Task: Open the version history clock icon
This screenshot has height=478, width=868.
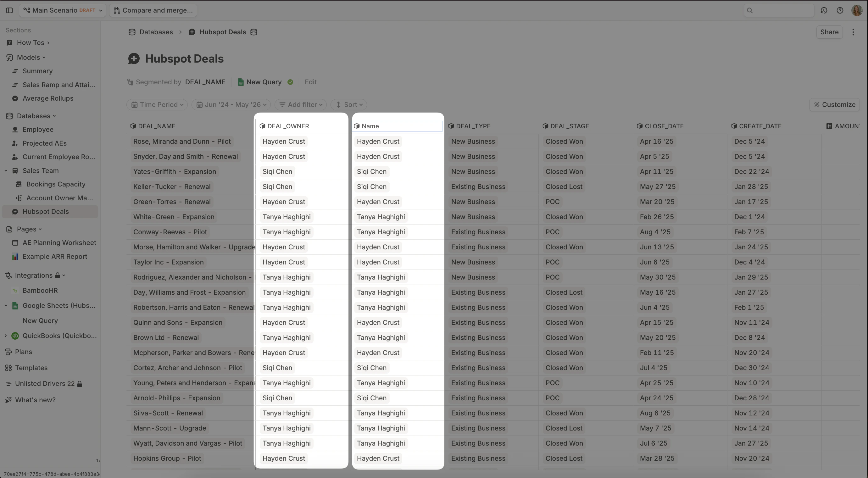Action: tap(824, 10)
